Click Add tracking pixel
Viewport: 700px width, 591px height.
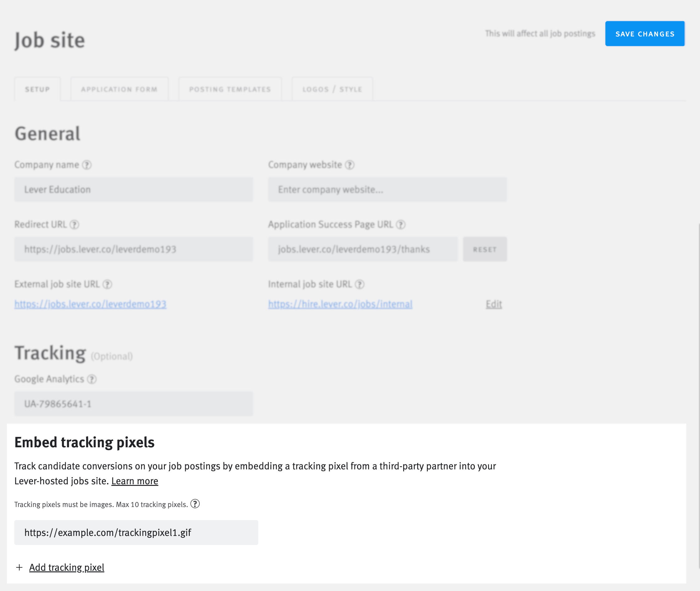tap(66, 567)
